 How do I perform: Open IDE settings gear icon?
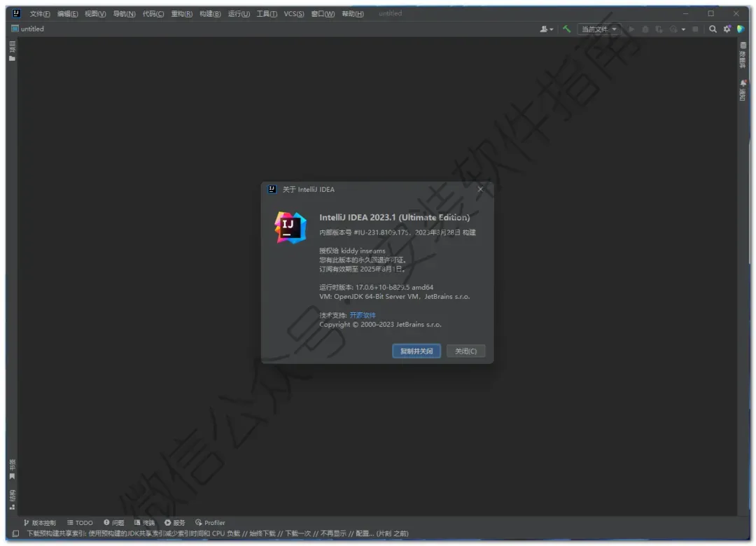[x=727, y=29]
